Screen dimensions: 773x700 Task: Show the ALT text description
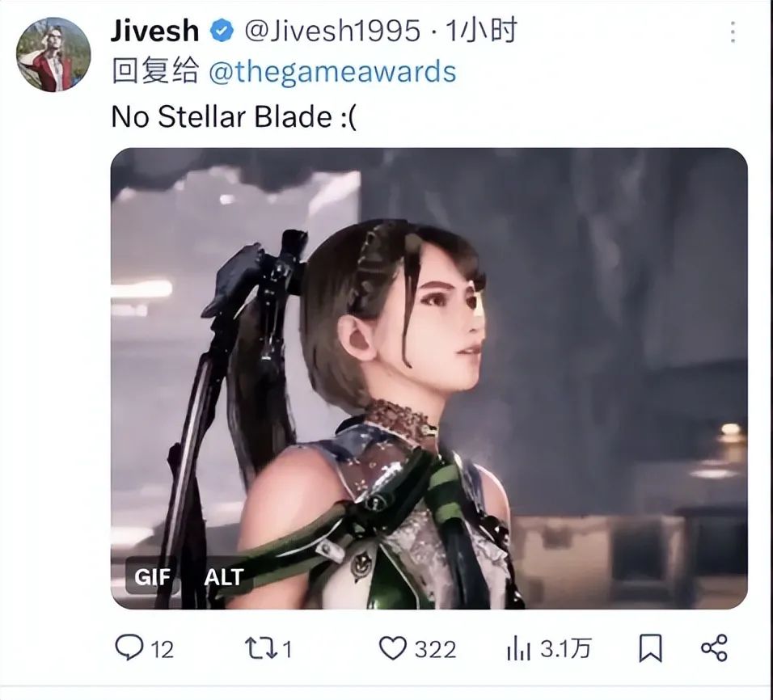224,577
